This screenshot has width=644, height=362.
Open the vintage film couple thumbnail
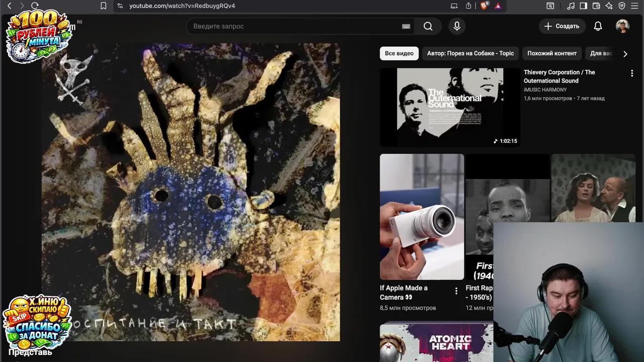tap(593, 188)
